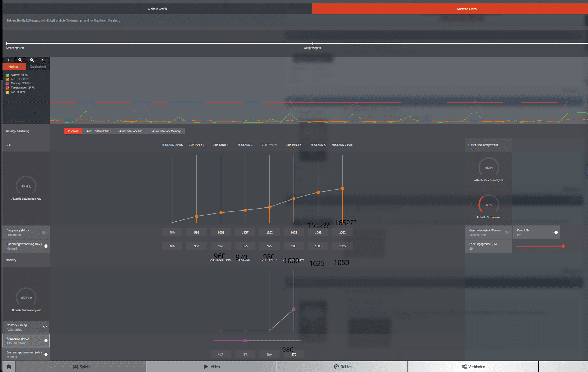588x372 pixels.
Task: Uncheck the Activity graph checkbox
Action: [7, 75]
